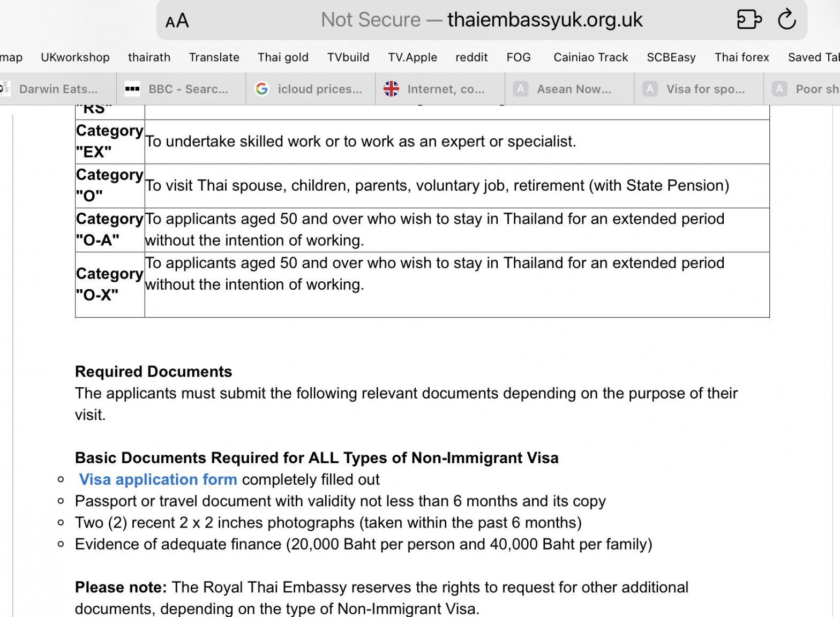Click the Google favicon on icloud prices tab

[x=261, y=89]
